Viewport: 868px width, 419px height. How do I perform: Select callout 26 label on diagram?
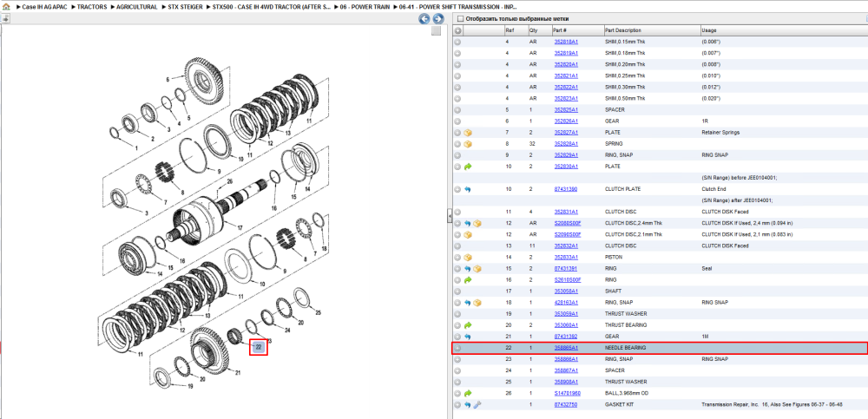230,181
